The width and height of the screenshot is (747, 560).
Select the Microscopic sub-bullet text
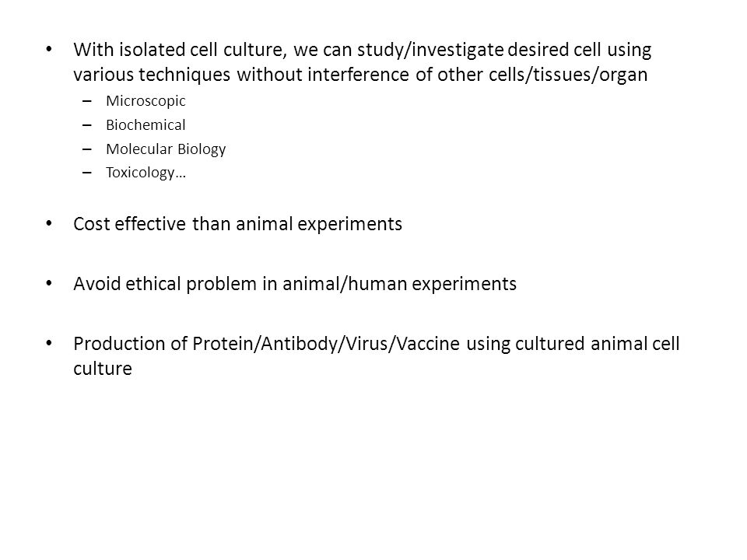click(x=146, y=101)
